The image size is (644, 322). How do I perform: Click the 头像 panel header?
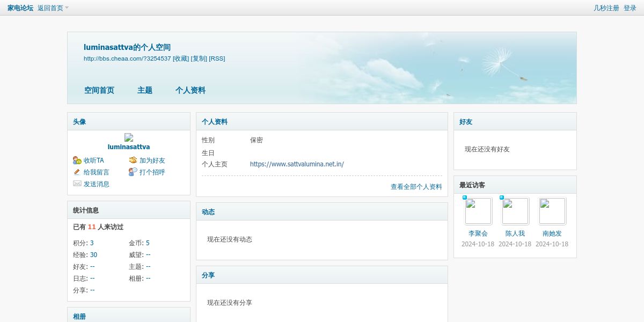click(x=129, y=122)
